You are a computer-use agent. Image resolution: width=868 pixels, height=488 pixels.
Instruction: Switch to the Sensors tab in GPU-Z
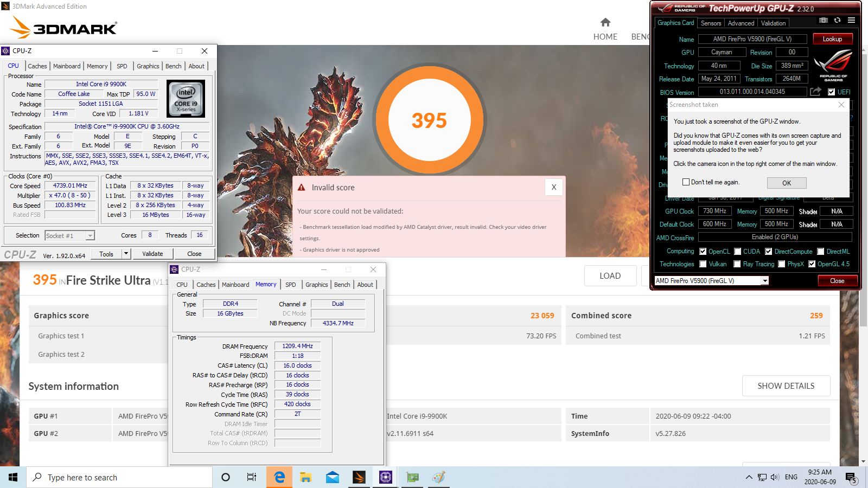tap(711, 23)
